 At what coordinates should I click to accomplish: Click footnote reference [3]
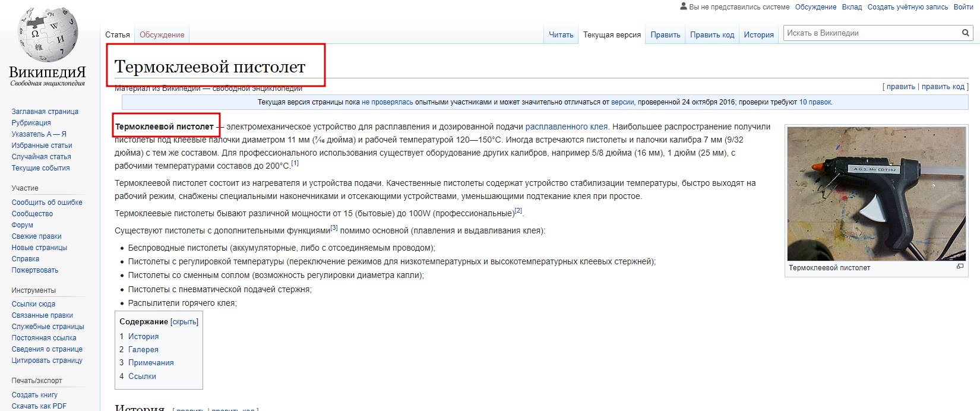[x=334, y=227]
